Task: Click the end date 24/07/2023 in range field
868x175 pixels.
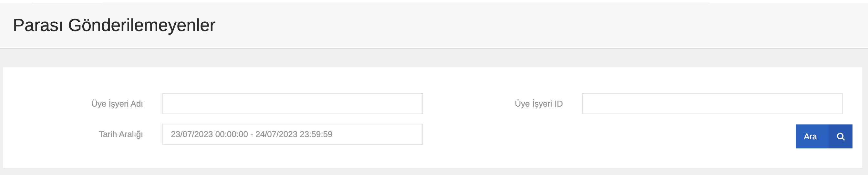Action: [x=276, y=134]
